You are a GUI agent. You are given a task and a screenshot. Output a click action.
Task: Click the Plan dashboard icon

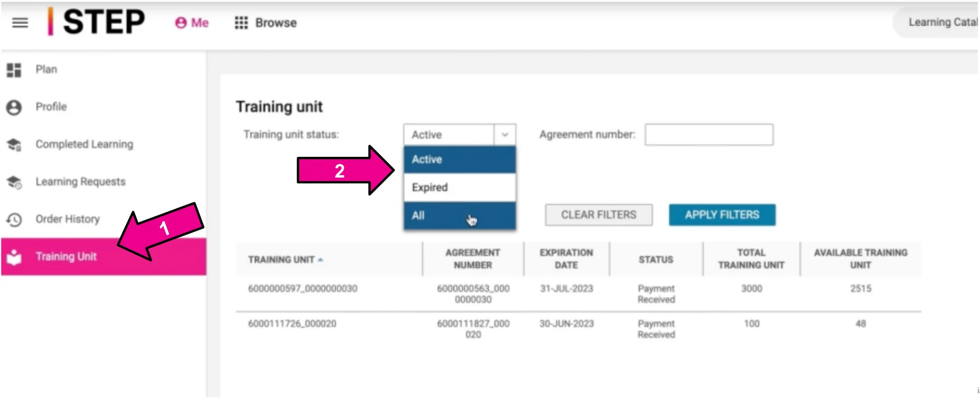[14, 70]
